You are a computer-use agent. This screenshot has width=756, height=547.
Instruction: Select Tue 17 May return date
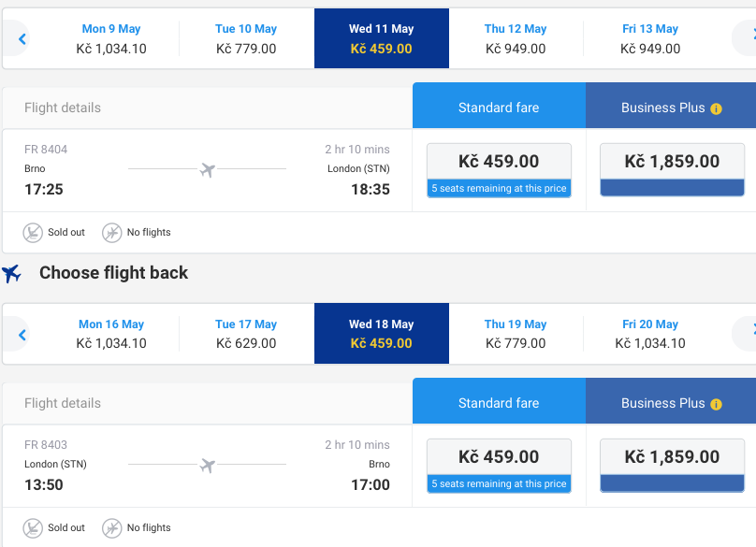[246, 334]
